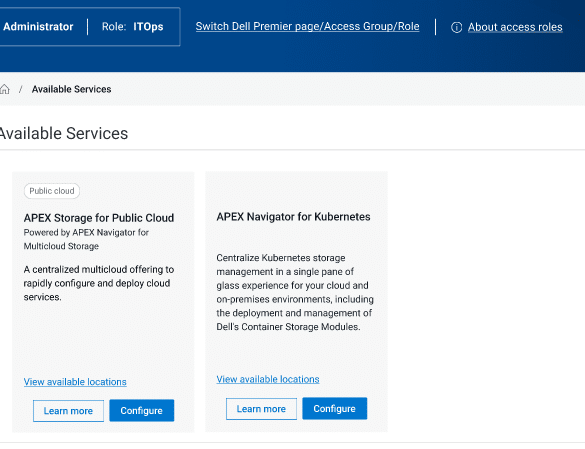Click Learn more for APEX Storage for Public Cloud
Viewport: 585px width, 449px height.
(x=68, y=411)
